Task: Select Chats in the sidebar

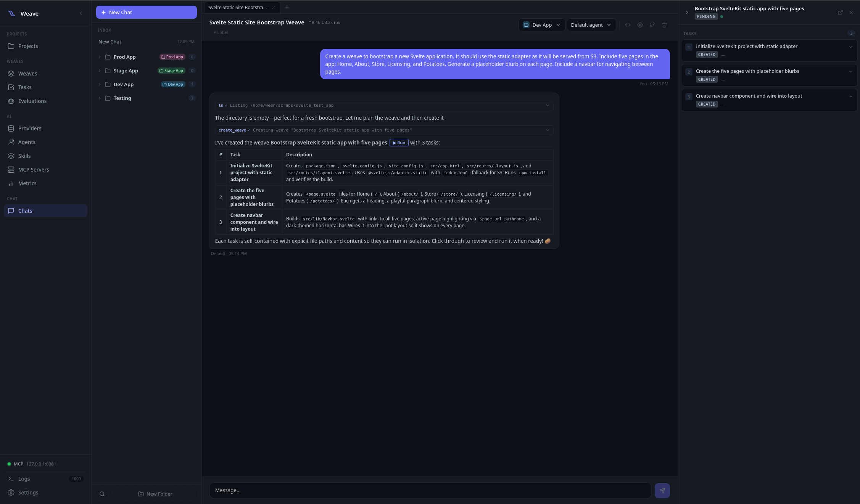Action: [x=45, y=211]
